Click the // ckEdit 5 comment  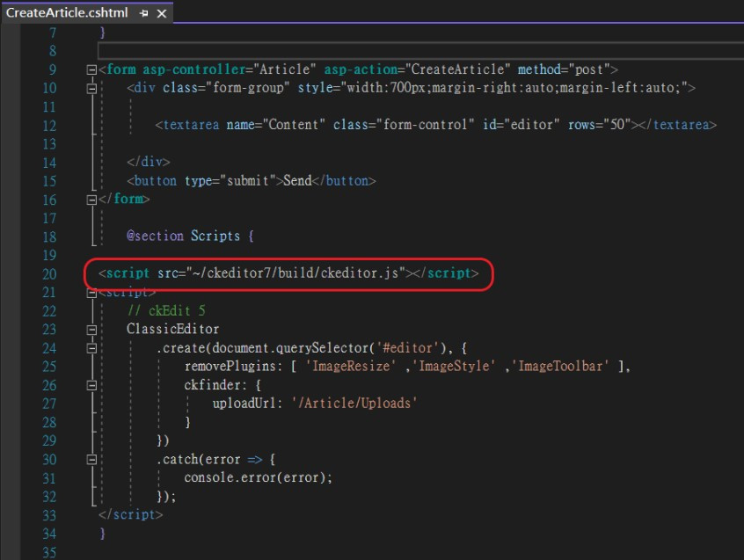click(166, 310)
